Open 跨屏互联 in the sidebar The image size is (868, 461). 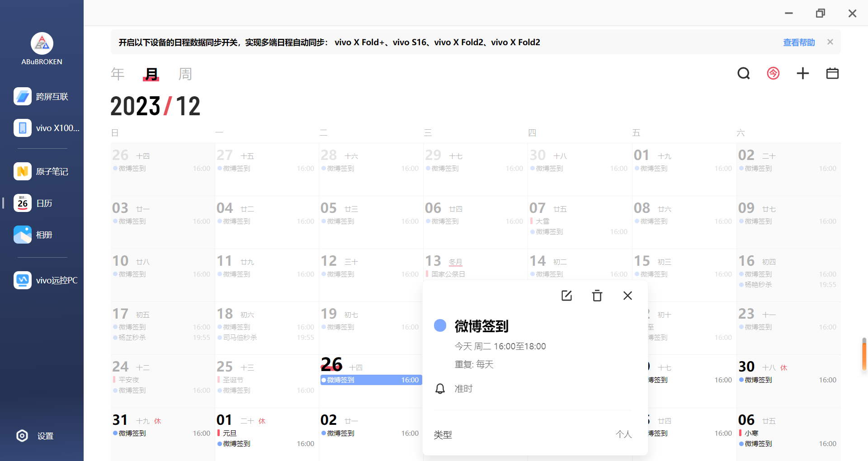(42, 96)
